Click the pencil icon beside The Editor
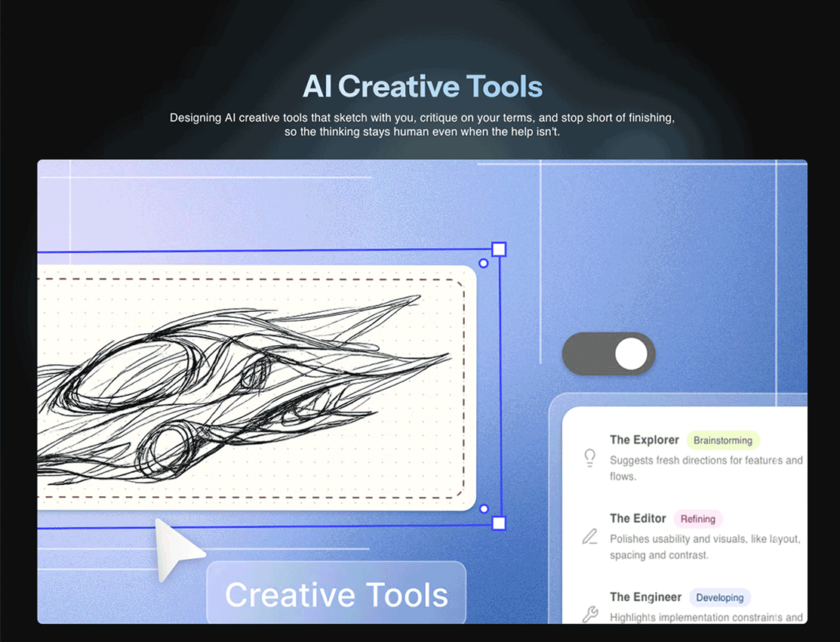 coord(589,536)
